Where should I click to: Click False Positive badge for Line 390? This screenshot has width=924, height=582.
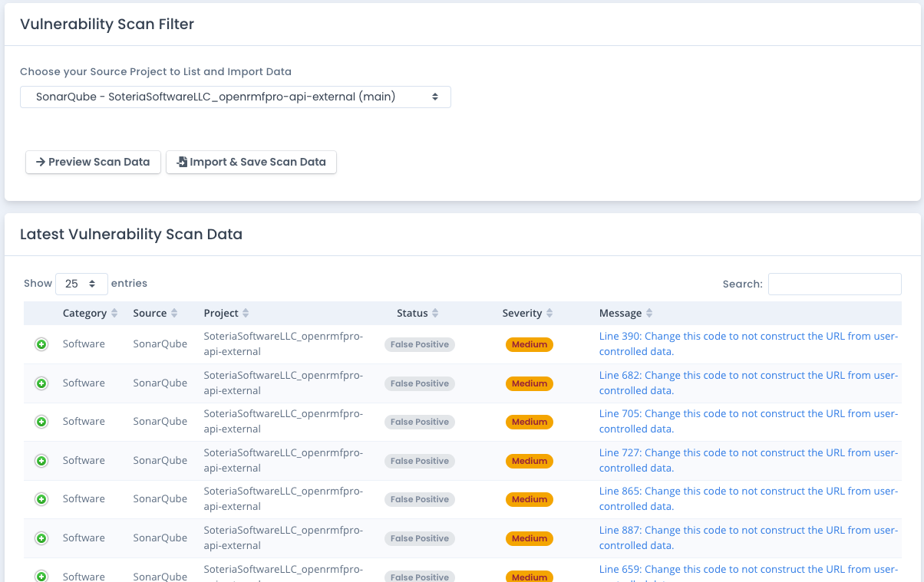tap(420, 344)
